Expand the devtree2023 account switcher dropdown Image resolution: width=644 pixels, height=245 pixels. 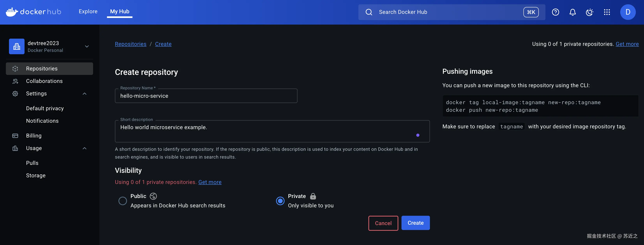(x=87, y=46)
